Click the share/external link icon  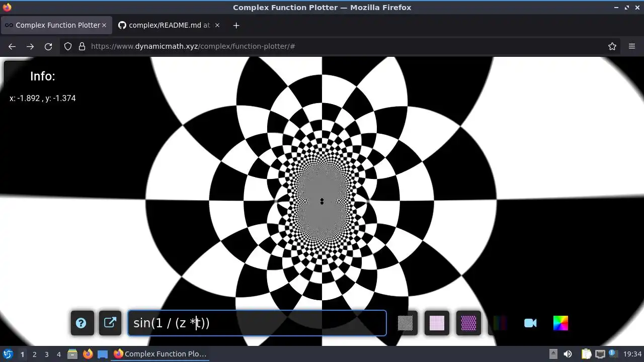click(x=110, y=323)
